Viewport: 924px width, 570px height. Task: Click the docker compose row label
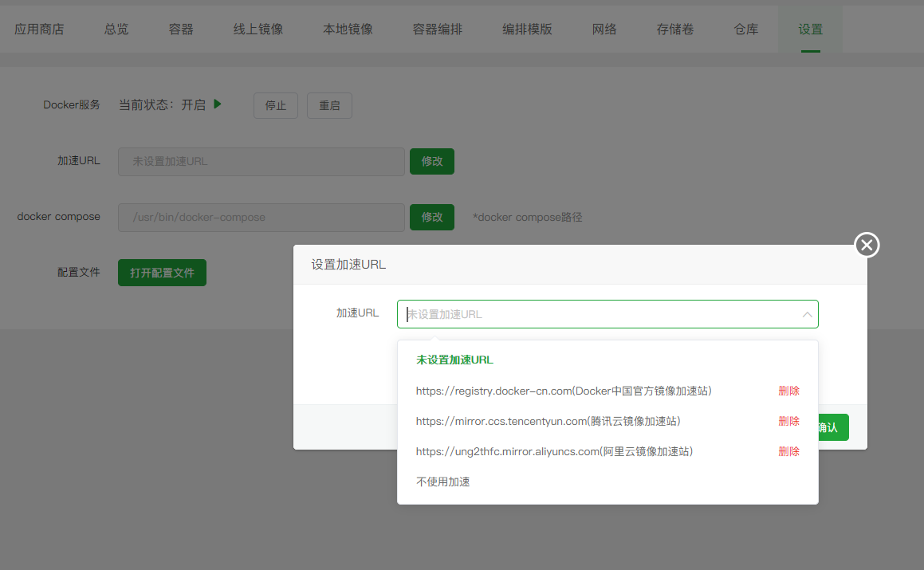[x=58, y=216]
